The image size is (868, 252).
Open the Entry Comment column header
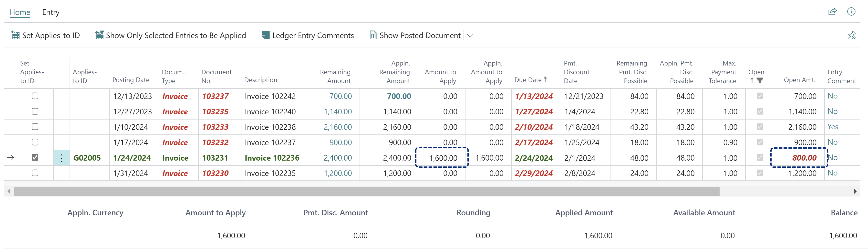point(841,76)
